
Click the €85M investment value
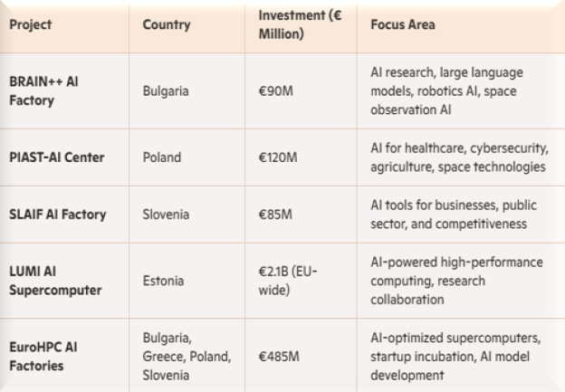click(x=276, y=215)
